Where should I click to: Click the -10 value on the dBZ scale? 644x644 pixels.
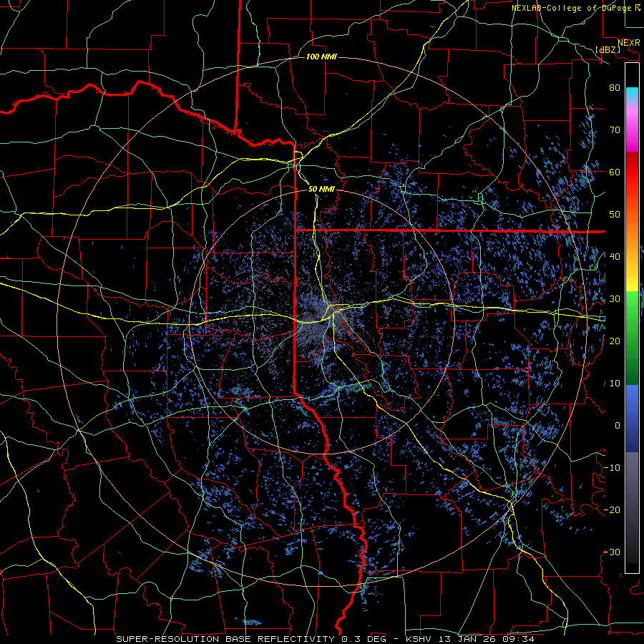tap(612, 468)
